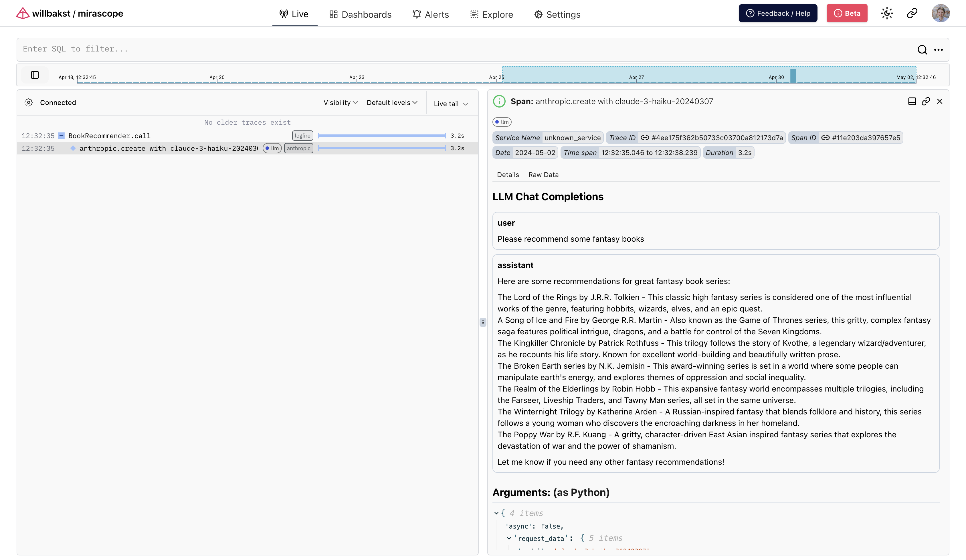Viewport: 966px width, 560px height.
Task: Click the Feedback / Help button
Action: (778, 13)
